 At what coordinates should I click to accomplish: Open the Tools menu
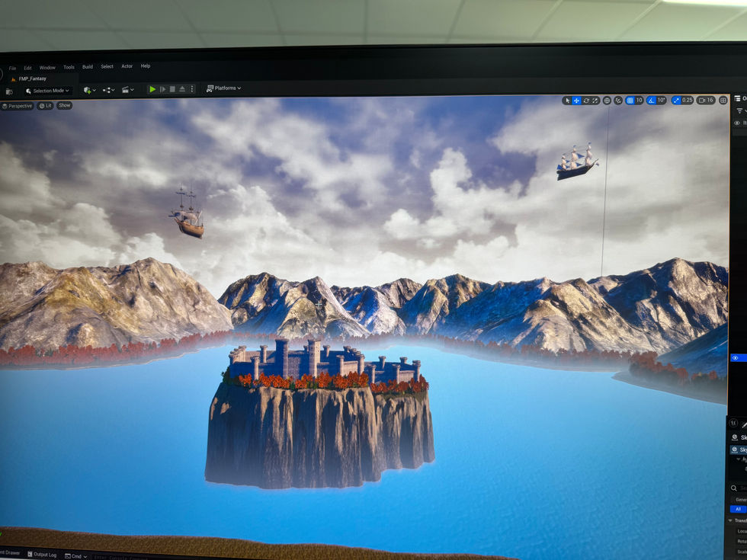(x=69, y=67)
